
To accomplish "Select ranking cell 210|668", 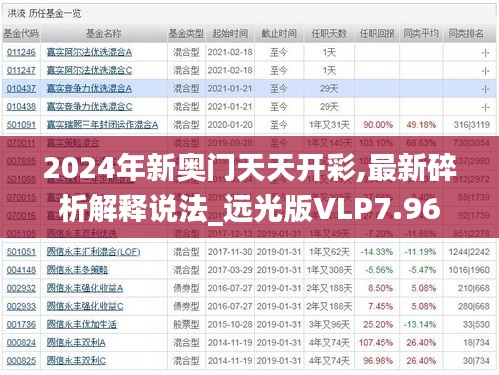I will (474, 288).
